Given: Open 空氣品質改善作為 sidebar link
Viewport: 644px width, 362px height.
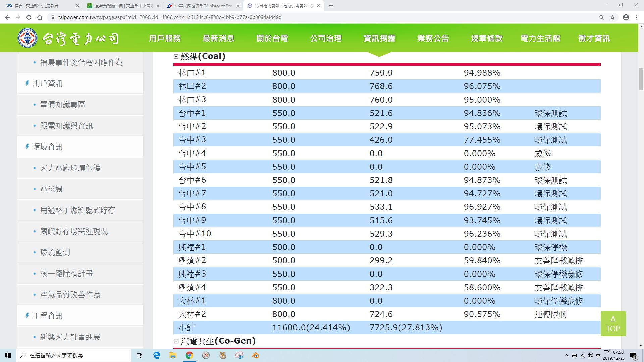Looking at the screenshot, I should coord(70,295).
